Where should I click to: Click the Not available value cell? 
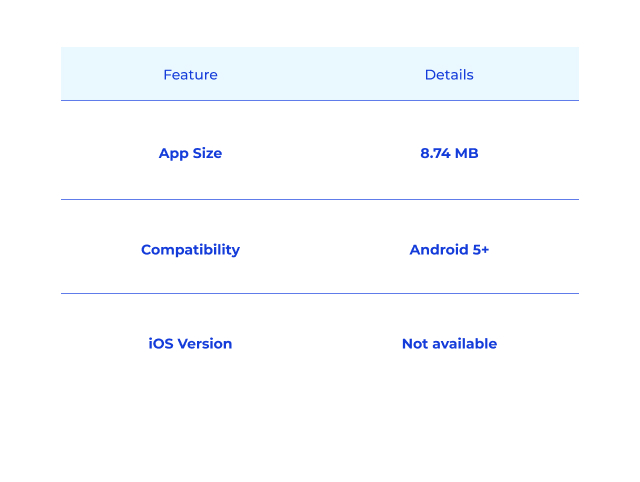pos(449,344)
